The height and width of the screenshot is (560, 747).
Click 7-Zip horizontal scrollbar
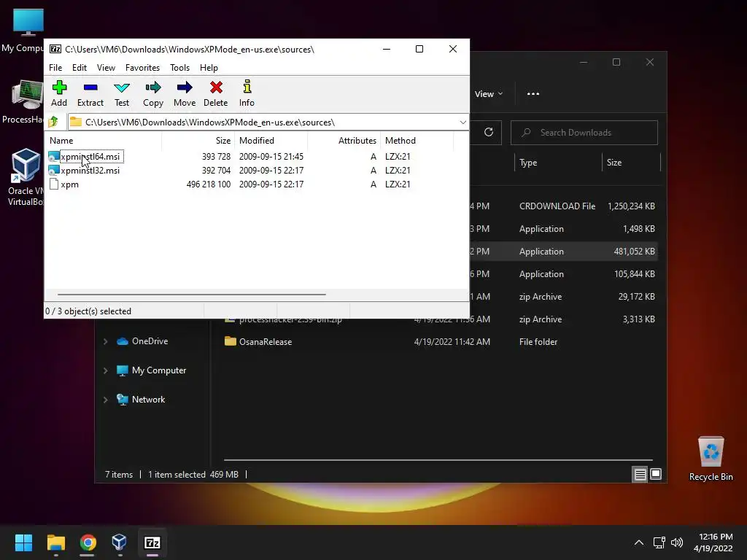(x=192, y=295)
